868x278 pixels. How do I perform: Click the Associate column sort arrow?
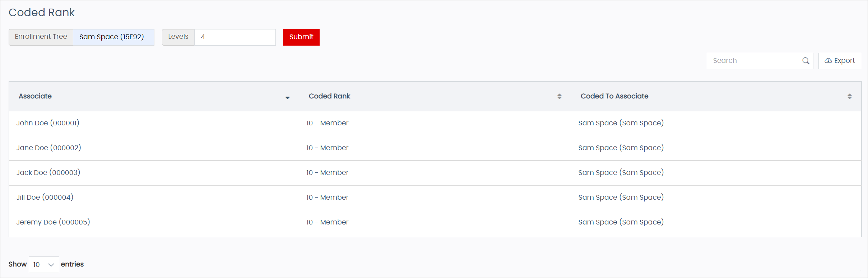tap(287, 97)
